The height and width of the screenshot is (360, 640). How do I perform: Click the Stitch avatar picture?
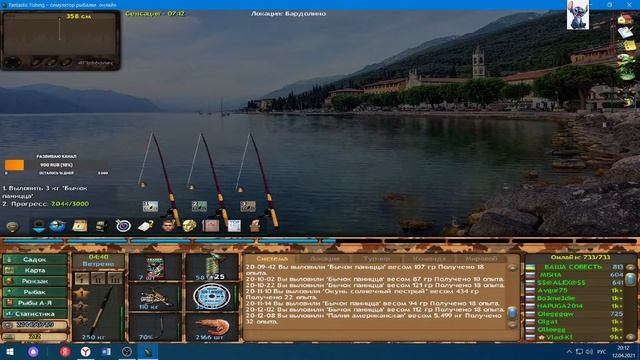pyautogui.click(x=578, y=15)
